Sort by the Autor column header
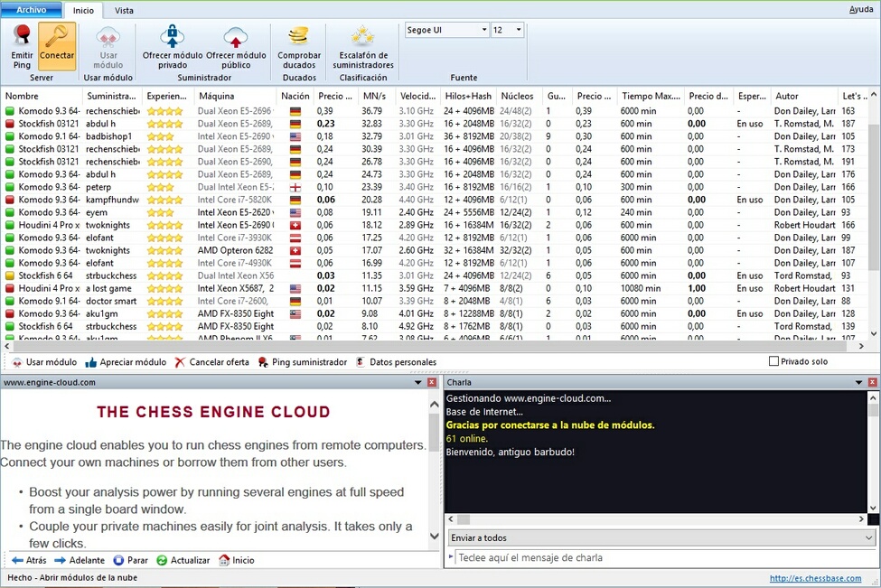 pyautogui.click(x=804, y=96)
